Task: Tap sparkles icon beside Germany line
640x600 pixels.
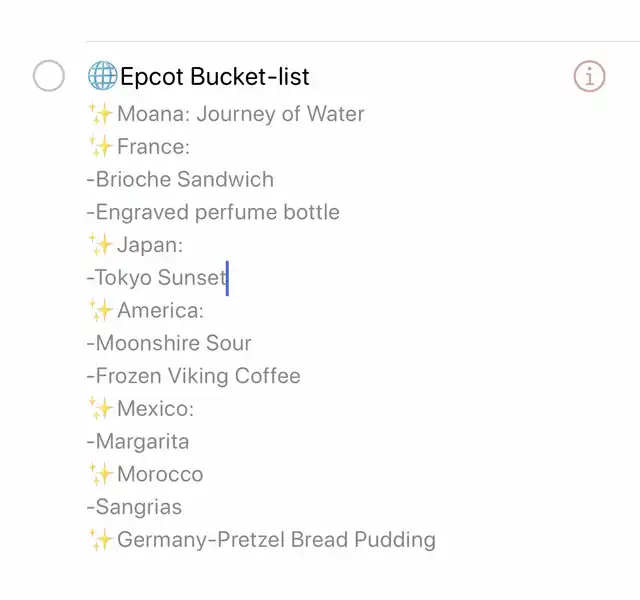Action: 100,540
